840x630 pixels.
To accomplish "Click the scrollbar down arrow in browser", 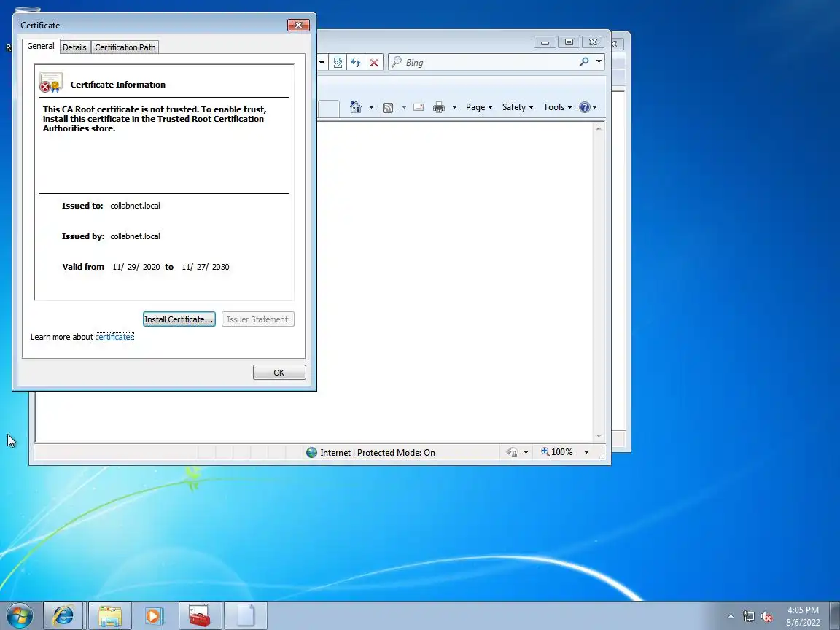I will [599, 436].
